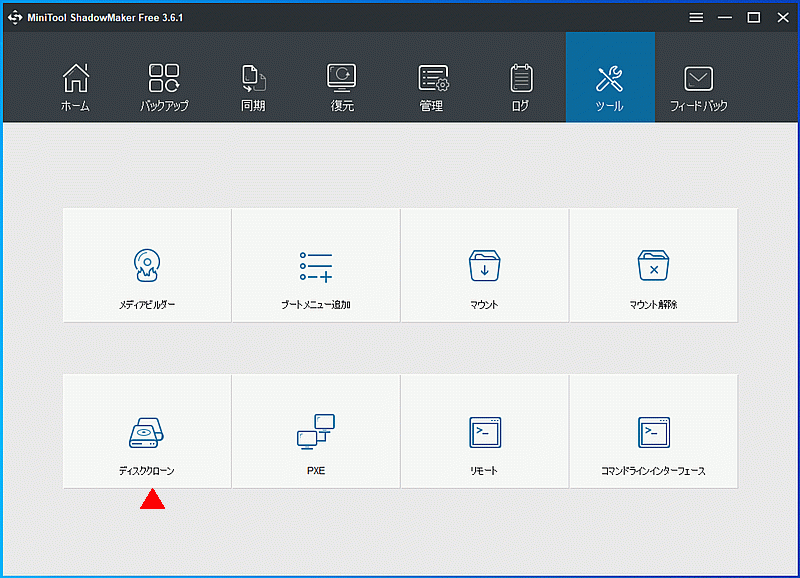The height and width of the screenshot is (578, 800).
Task: Click the マウント解除 label text
Action: coord(653,305)
